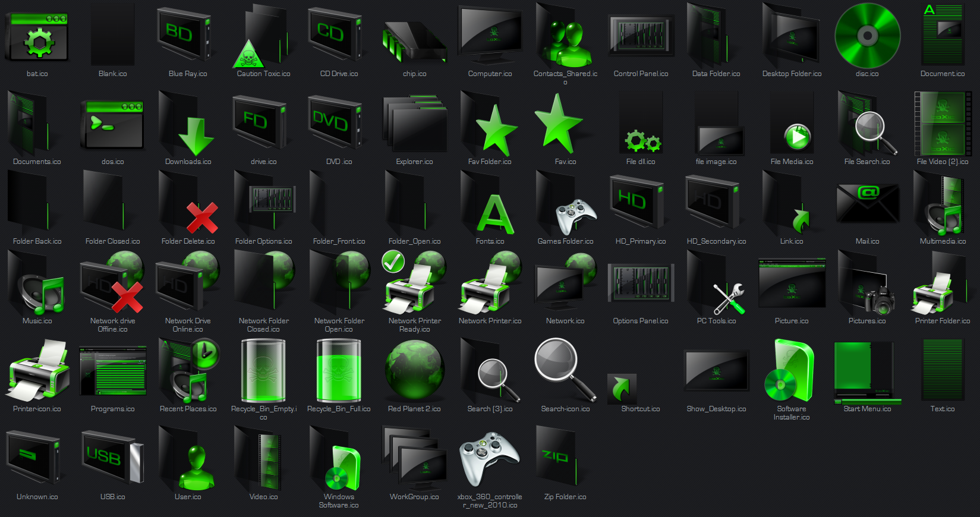Viewport: 980px width, 517px height.
Task: Click the Mail.ico envelope icon
Action: pyautogui.click(x=867, y=204)
